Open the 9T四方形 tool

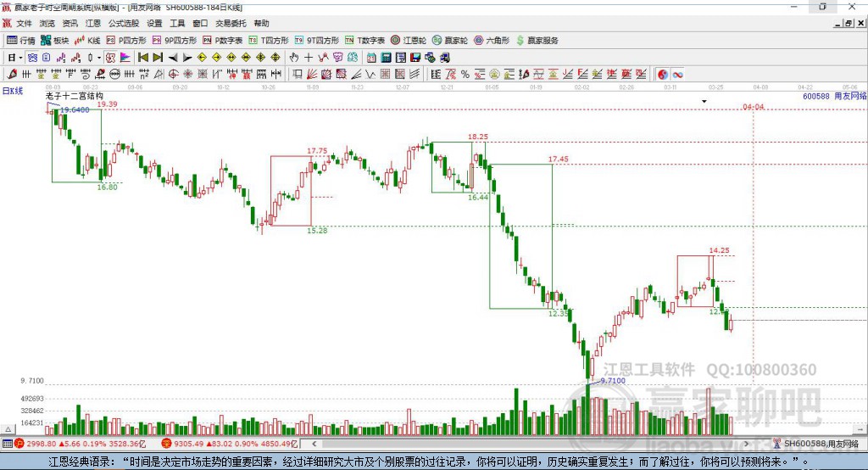(317, 41)
